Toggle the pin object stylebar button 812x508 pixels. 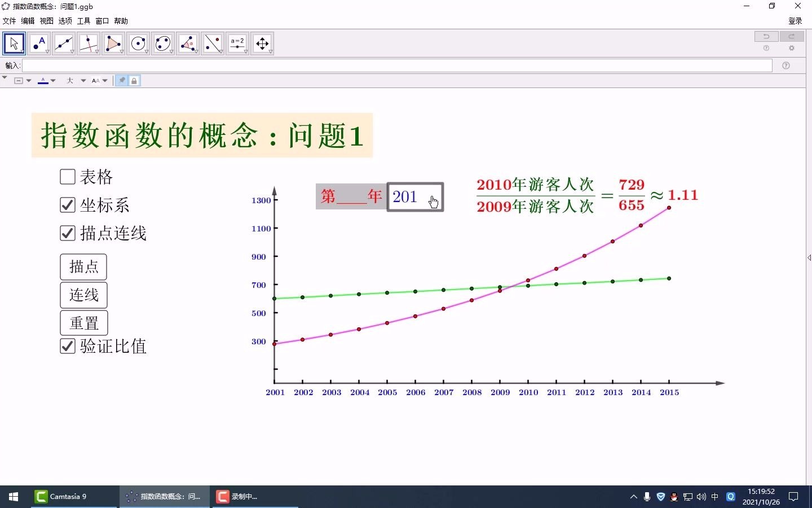(122, 81)
